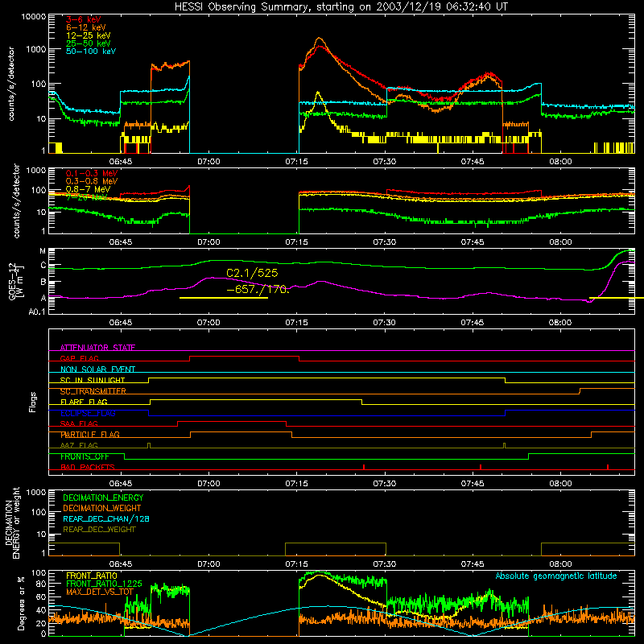
Task: Click the GOES-12 axis label
Action: click(x=15, y=282)
